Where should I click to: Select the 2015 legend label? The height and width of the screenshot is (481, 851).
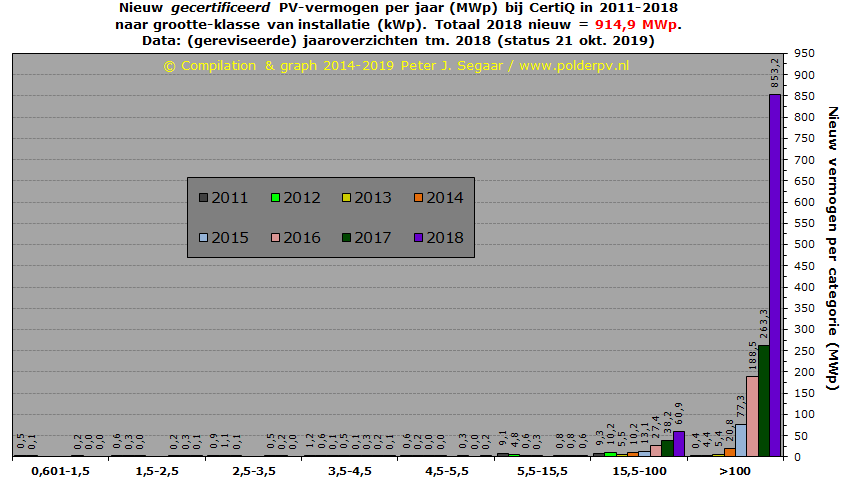click(230, 238)
